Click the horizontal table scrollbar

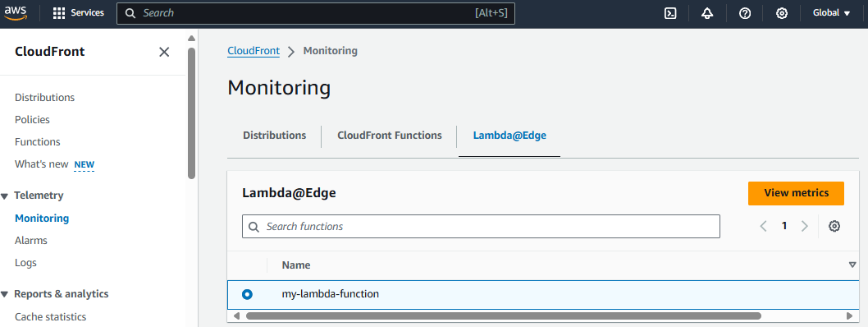(x=503, y=316)
